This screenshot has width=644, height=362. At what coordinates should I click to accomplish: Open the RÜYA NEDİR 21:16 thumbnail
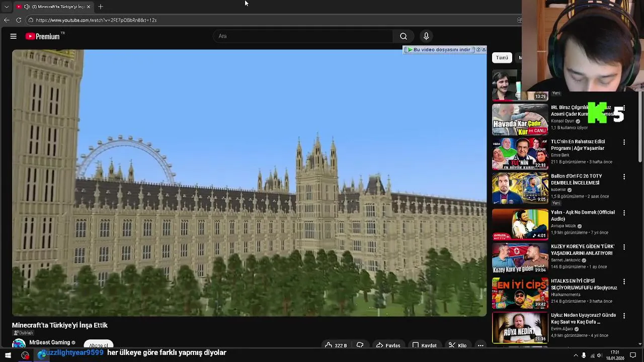coord(520,327)
